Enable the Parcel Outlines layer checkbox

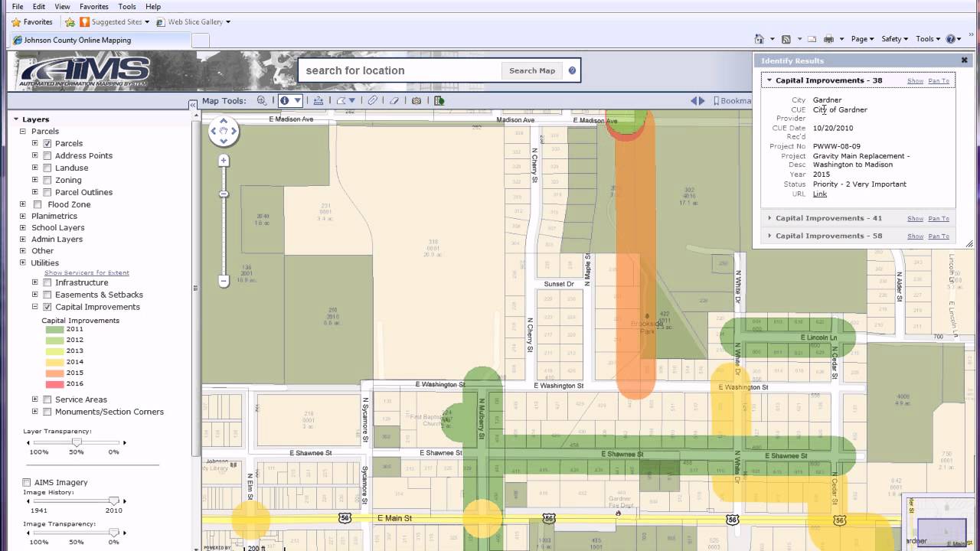(47, 192)
